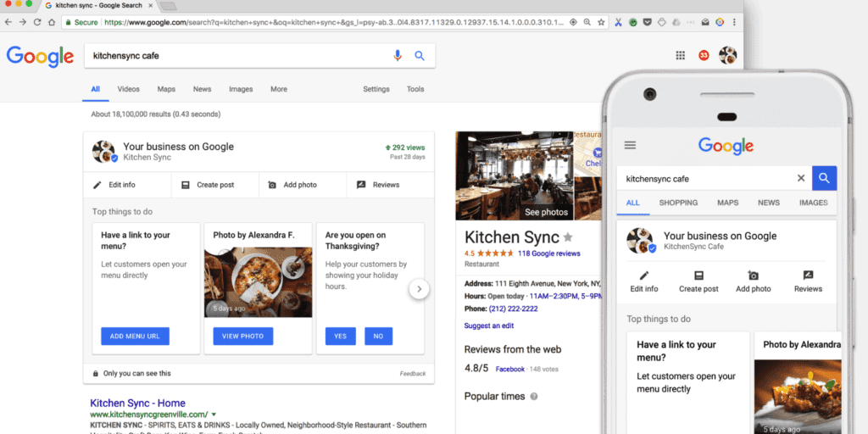Tap blue search button on phone
868x434 pixels.
tap(824, 178)
